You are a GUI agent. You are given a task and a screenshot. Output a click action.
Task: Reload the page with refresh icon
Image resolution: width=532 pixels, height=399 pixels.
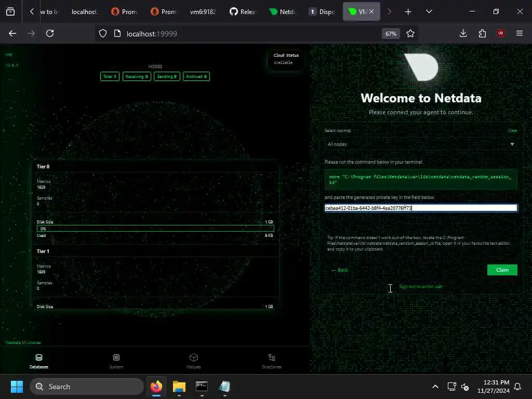[50, 33]
